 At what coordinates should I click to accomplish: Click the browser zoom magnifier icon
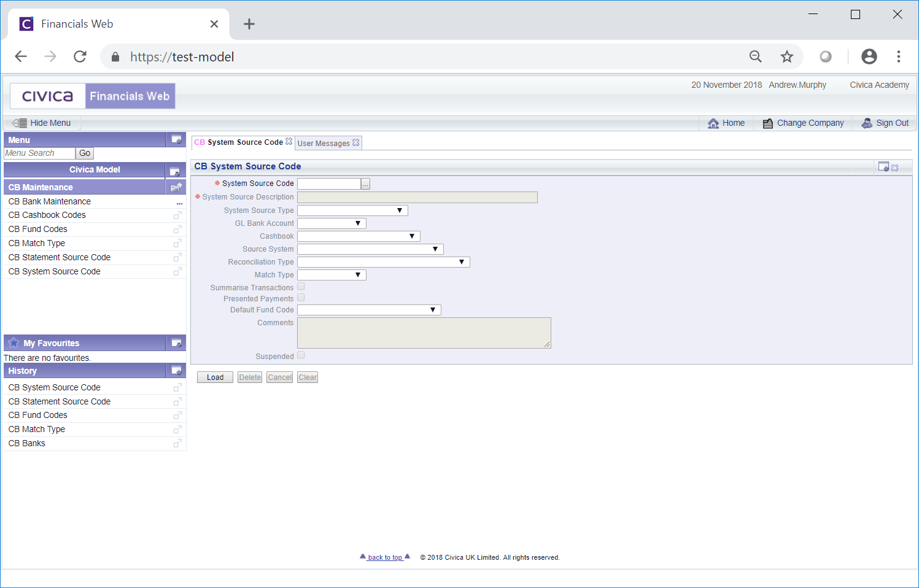[756, 57]
